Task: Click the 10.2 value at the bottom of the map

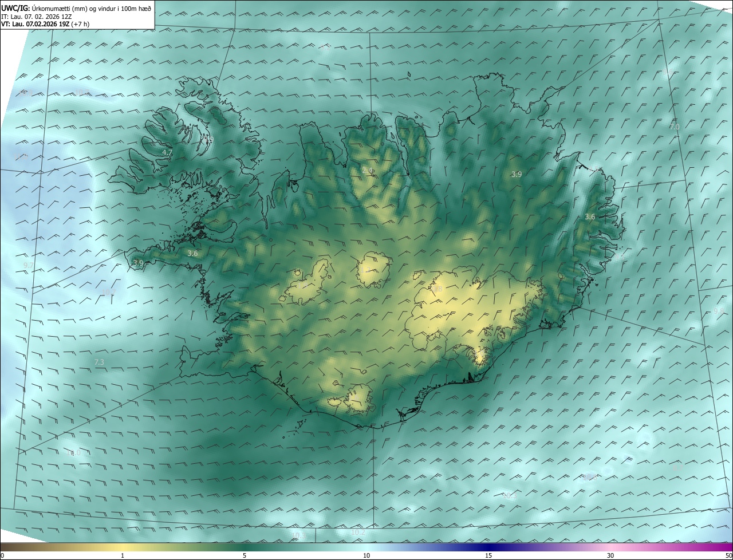Action: [x=358, y=533]
